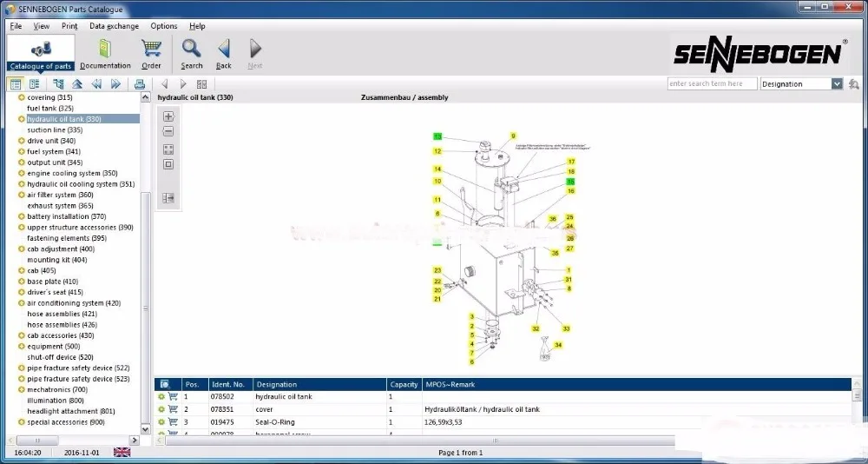
Task: Open the View menu
Action: coord(42,26)
